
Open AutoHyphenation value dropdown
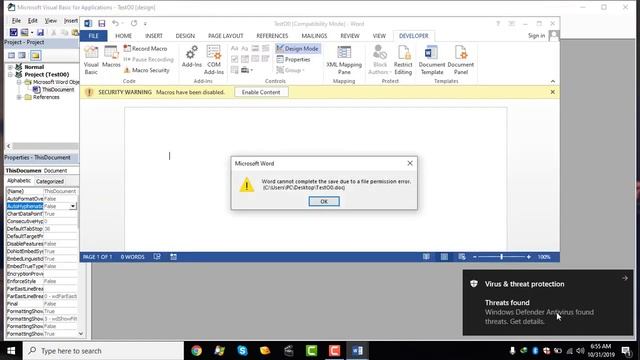pyautogui.click(x=73, y=206)
